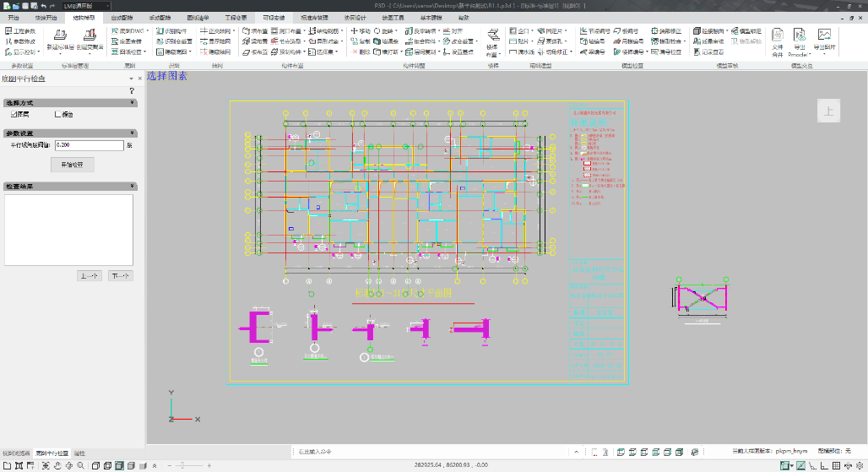The width and height of the screenshot is (868, 472).
Task: Click the 新建标准层 icon in ribbon
Action: click(x=60, y=35)
